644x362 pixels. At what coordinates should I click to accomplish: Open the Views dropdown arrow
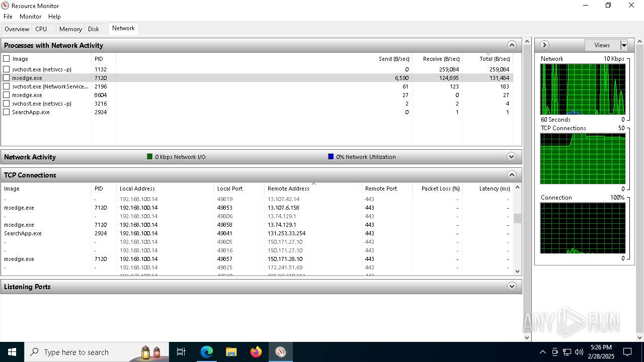coord(624,45)
